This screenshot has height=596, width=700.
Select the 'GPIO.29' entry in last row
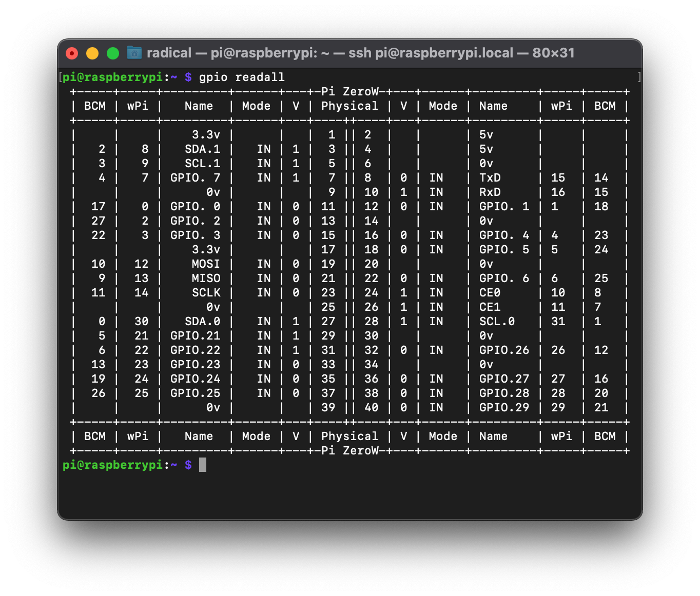[x=504, y=407]
